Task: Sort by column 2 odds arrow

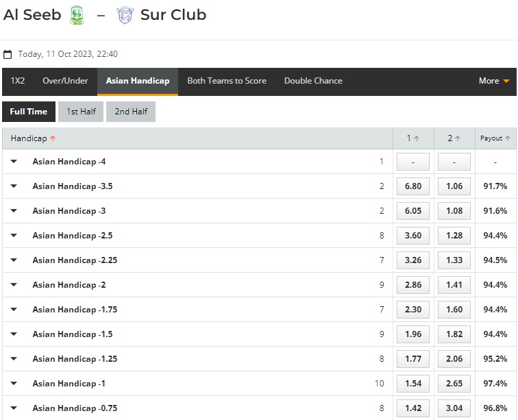Action: (x=458, y=138)
